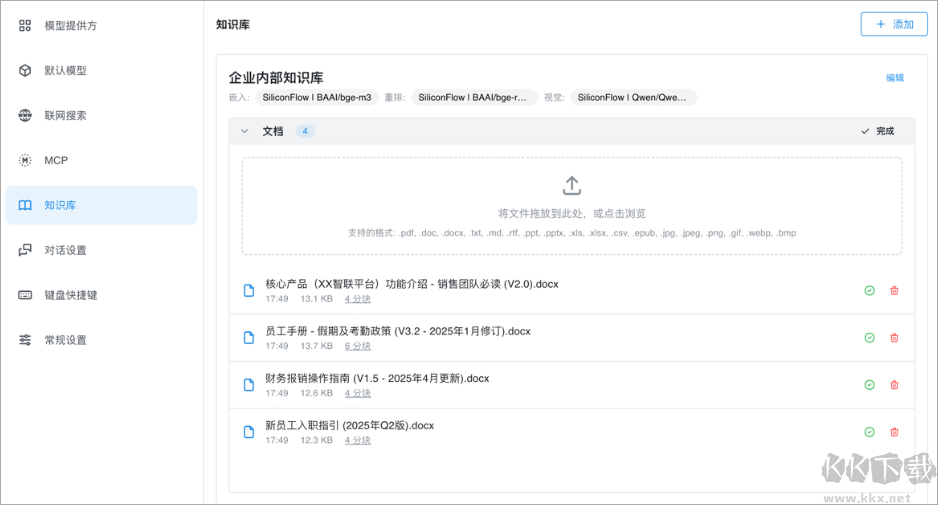The width and height of the screenshot is (938, 505).
Task: Click the 键盘快捷键 keyboard icon
Action: [x=25, y=295]
